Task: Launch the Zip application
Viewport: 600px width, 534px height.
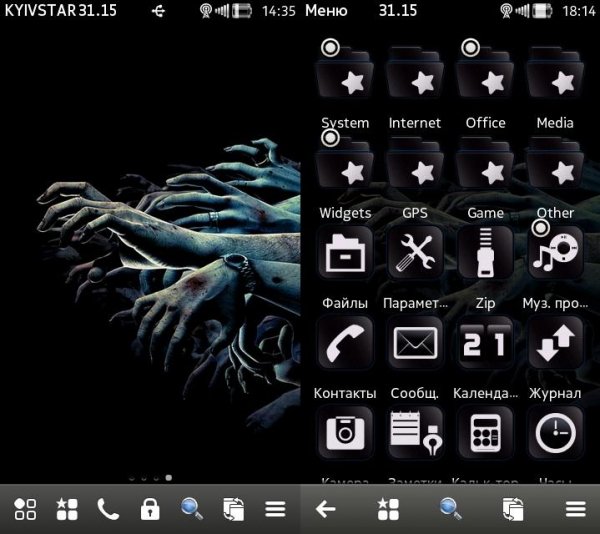Action: tap(485, 252)
